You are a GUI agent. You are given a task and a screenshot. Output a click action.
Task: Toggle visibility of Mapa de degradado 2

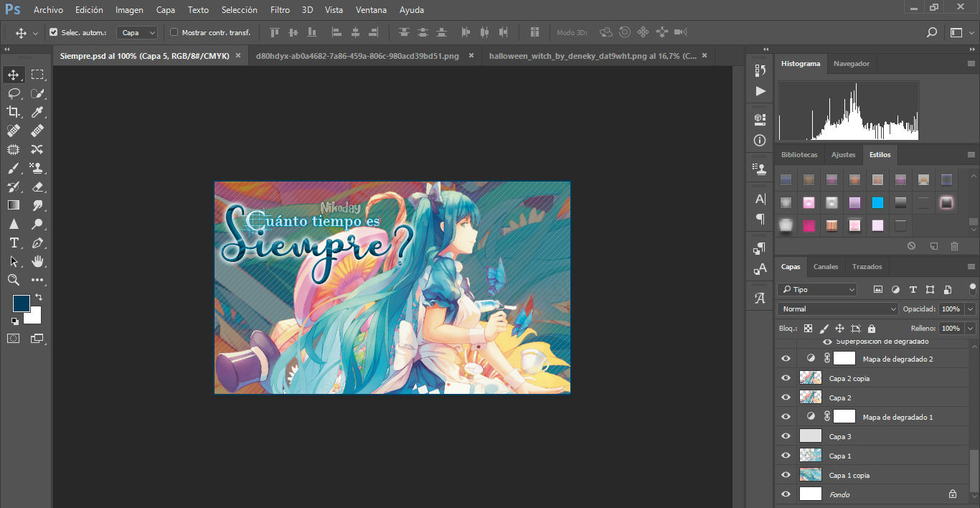[x=786, y=359]
